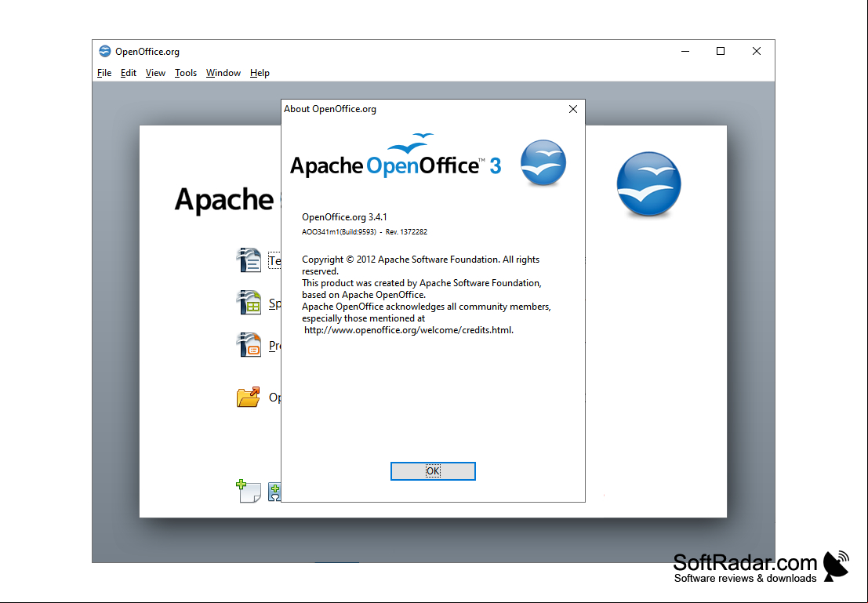Open the Edit menu
868x603 pixels.
(x=129, y=73)
